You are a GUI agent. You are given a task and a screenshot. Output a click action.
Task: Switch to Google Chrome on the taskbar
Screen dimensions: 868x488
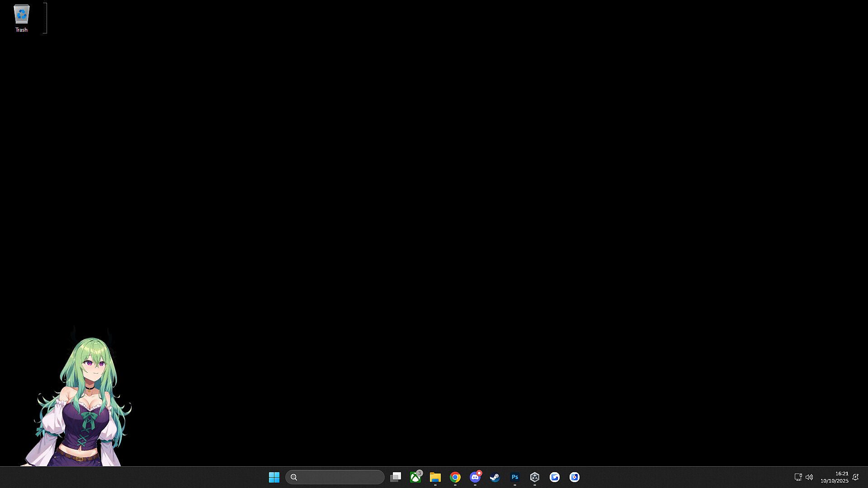coord(455,477)
